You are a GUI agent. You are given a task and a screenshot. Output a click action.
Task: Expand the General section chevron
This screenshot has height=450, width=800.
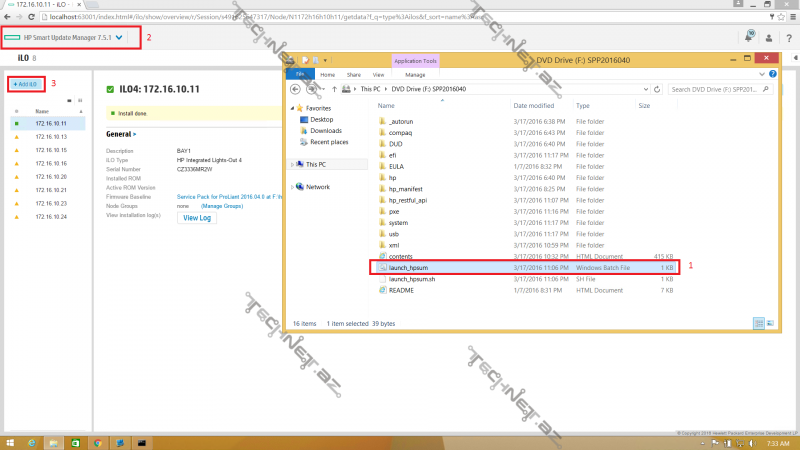coord(136,133)
